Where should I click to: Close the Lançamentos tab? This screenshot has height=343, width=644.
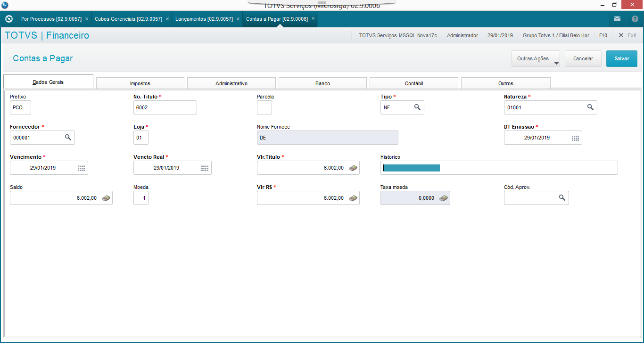(x=238, y=19)
